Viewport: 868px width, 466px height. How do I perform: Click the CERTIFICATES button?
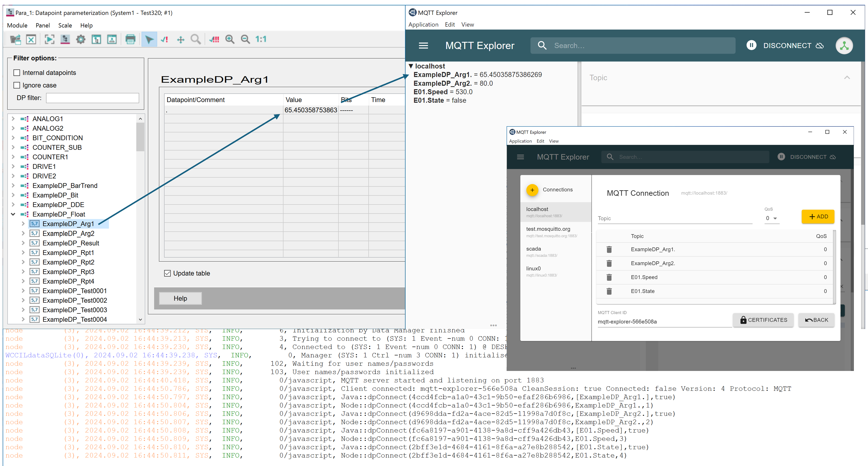(763, 320)
